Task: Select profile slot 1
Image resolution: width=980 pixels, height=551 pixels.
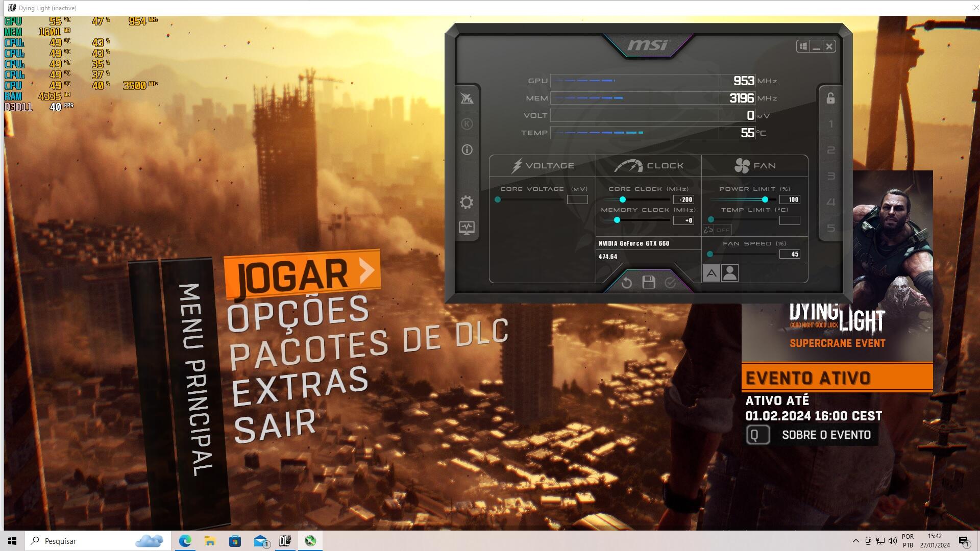Action: [831, 124]
